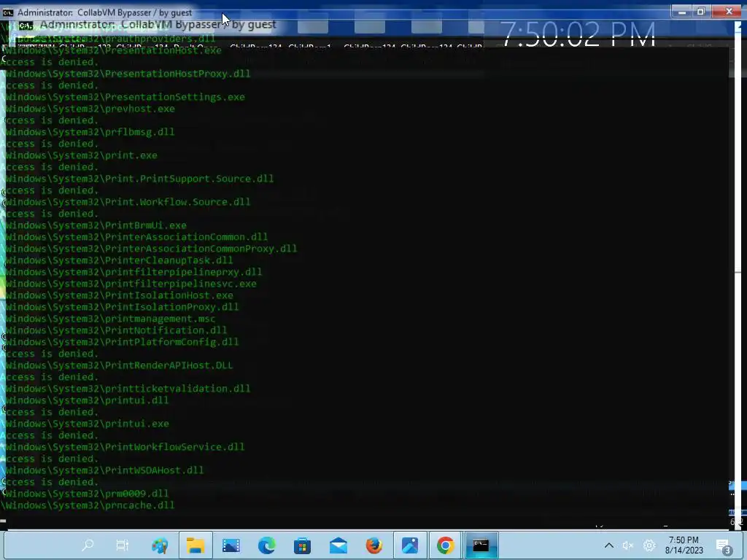Screen dimensions: 747x560
Task: Click the line 'Windows\System32\PresentationHostProxy.dll'
Action: coord(128,74)
